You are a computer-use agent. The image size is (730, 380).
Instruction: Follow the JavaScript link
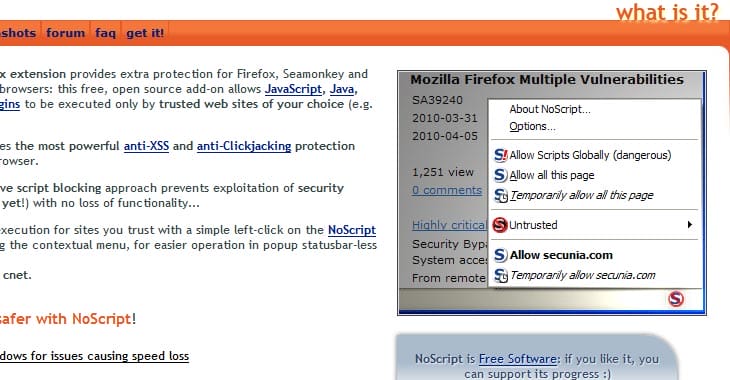293,89
